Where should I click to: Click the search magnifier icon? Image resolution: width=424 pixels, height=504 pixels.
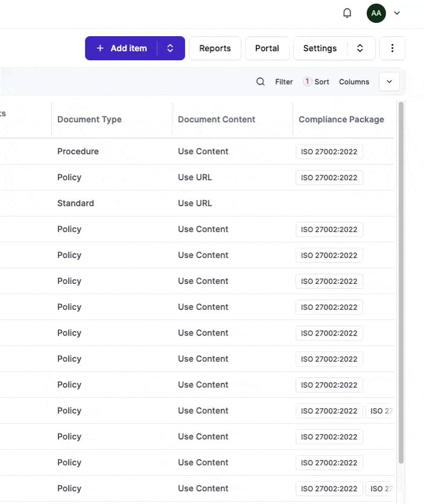click(260, 82)
